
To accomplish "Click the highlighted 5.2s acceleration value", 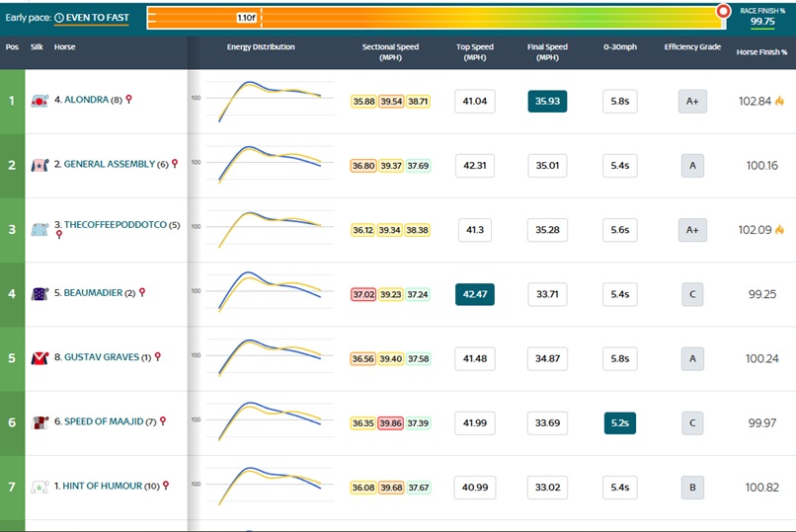I will click(620, 422).
